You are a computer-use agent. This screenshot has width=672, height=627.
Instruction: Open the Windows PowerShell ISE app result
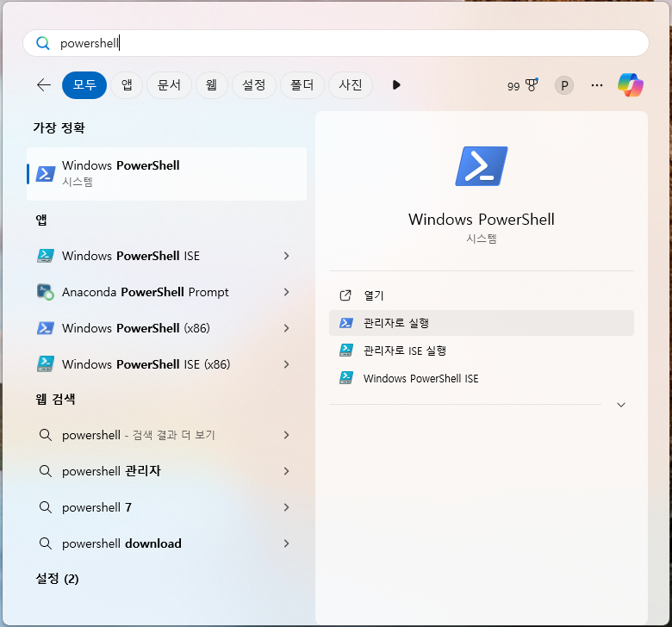click(x=167, y=256)
